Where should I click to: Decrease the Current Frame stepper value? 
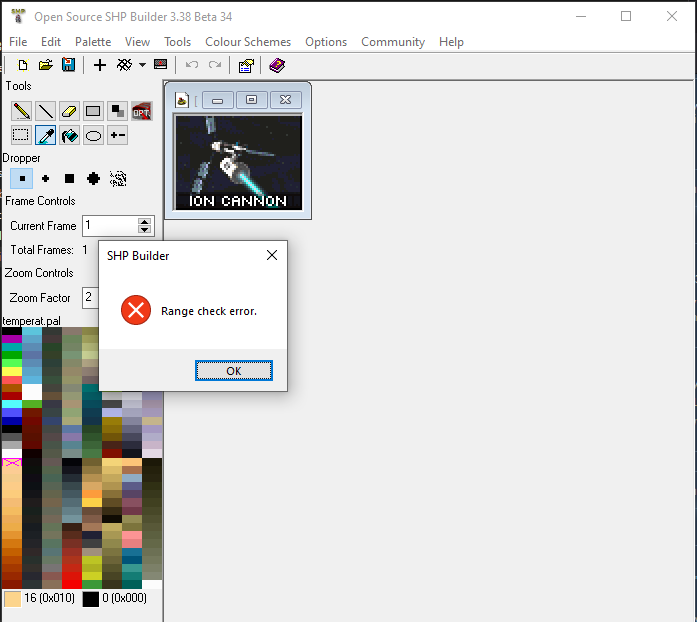(x=145, y=230)
